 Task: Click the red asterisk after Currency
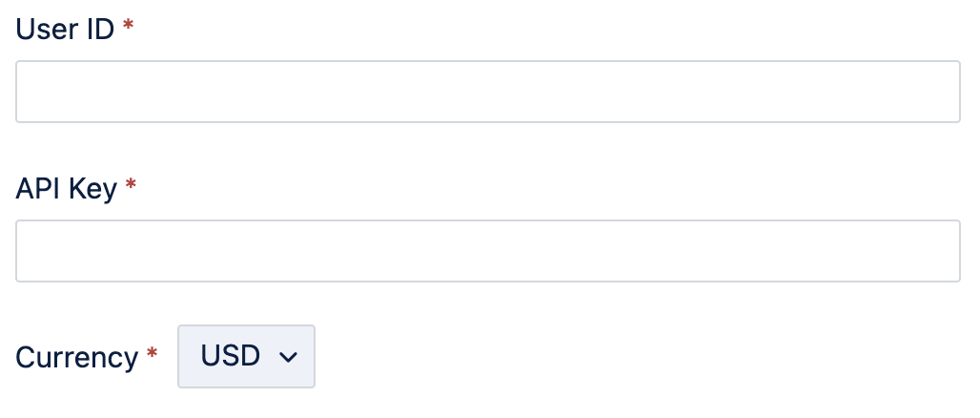(153, 355)
